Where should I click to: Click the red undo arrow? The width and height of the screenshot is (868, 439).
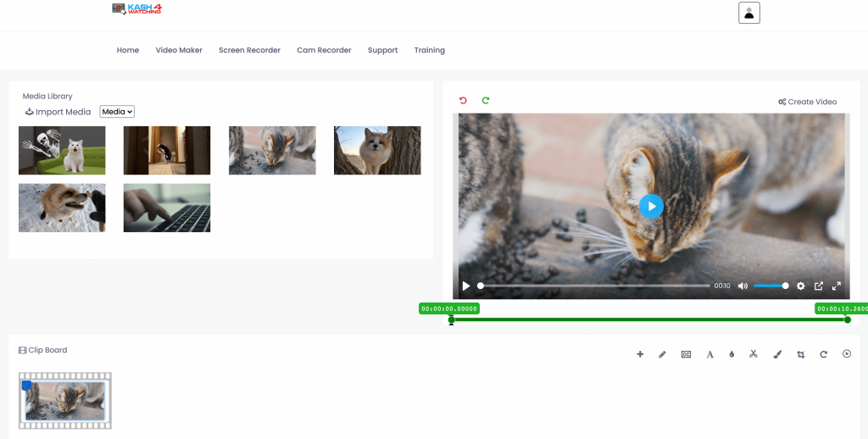click(x=463, y=101)
